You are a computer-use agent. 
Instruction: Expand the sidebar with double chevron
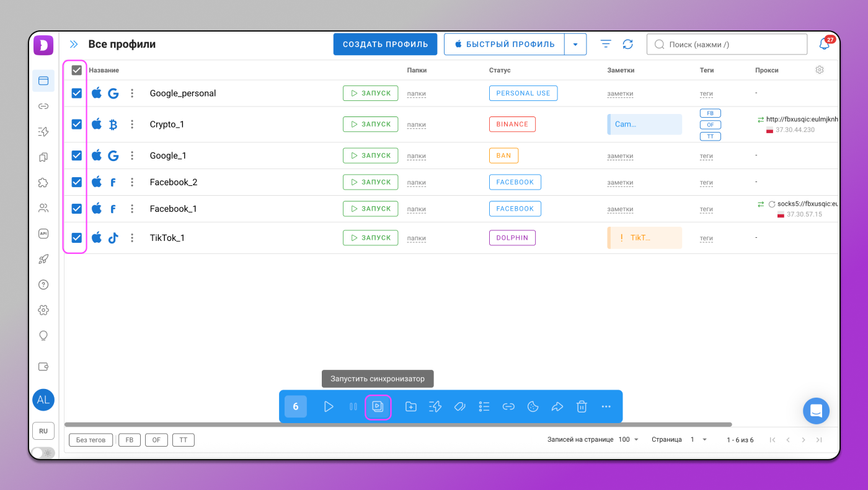tap(74, 45)
